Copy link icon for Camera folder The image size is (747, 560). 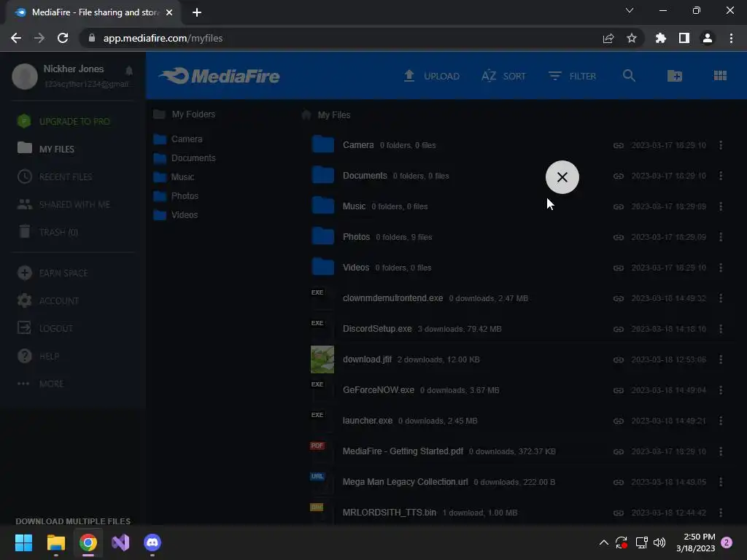point(619,145)
